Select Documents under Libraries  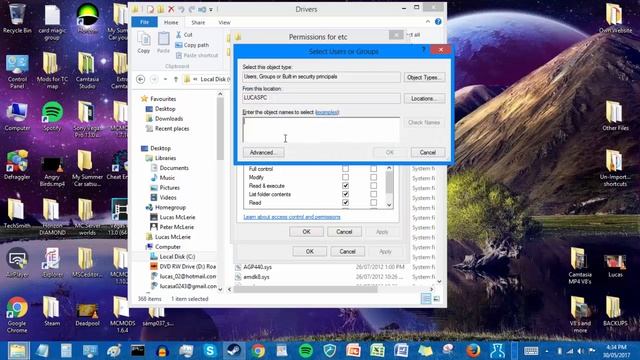[174, 168]
